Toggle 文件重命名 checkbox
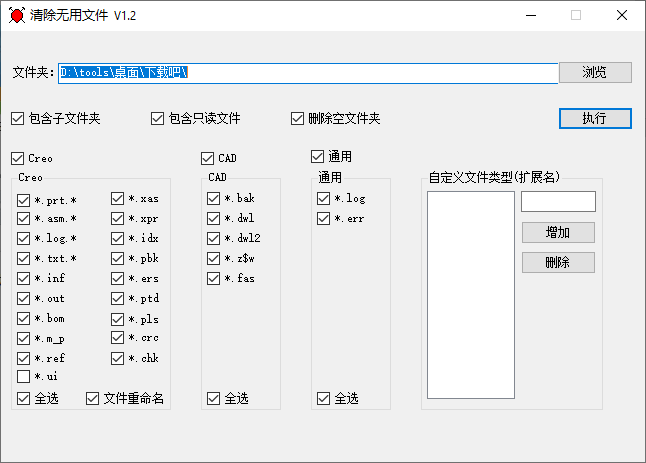This screenshot has height=463, width=646. (x=93, y=398)
